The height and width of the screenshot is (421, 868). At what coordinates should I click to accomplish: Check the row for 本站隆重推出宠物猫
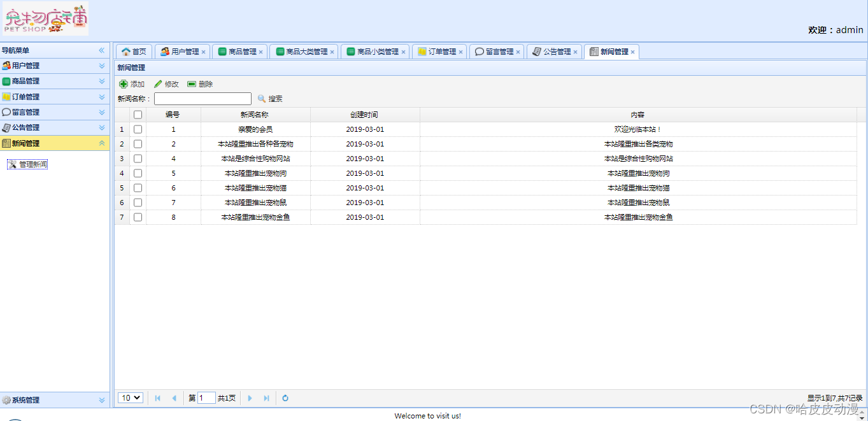click(138, 188)
